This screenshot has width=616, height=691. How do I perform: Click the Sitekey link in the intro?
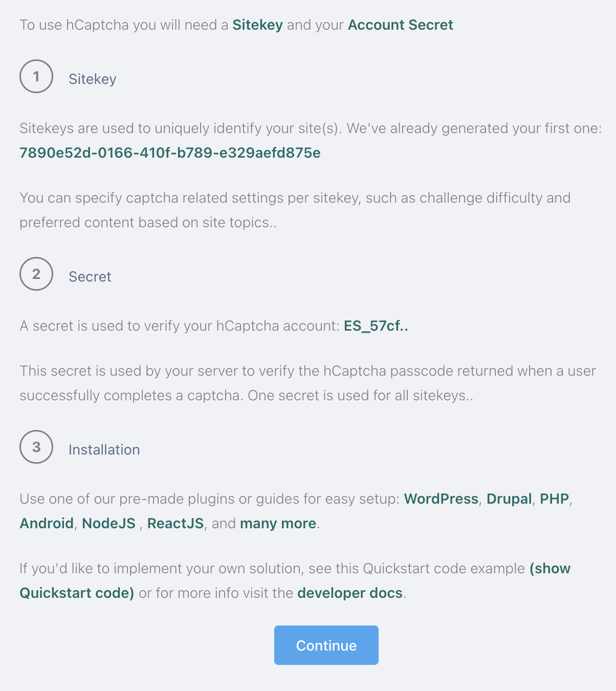click(x=257, y=25)
